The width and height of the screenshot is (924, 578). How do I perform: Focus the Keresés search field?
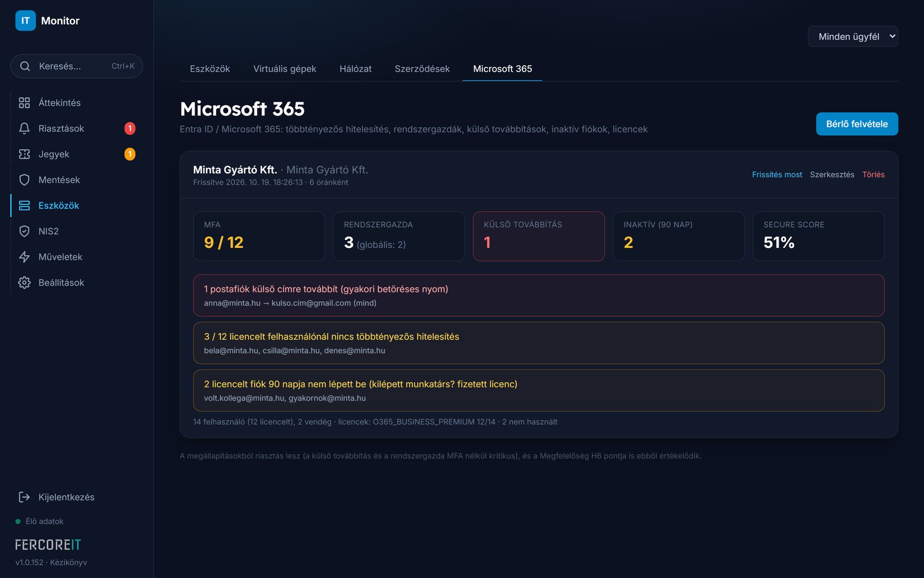click(x=77, y=66)
